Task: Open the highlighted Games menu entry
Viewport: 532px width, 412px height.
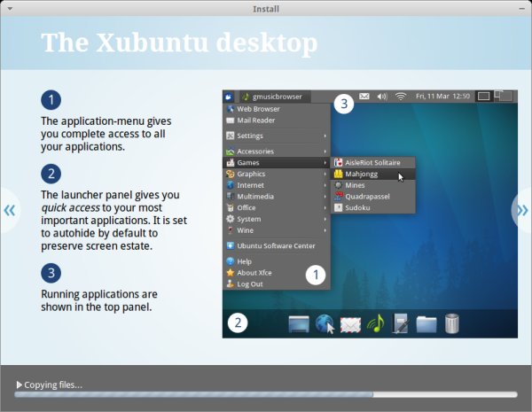Action: (276, 163)
